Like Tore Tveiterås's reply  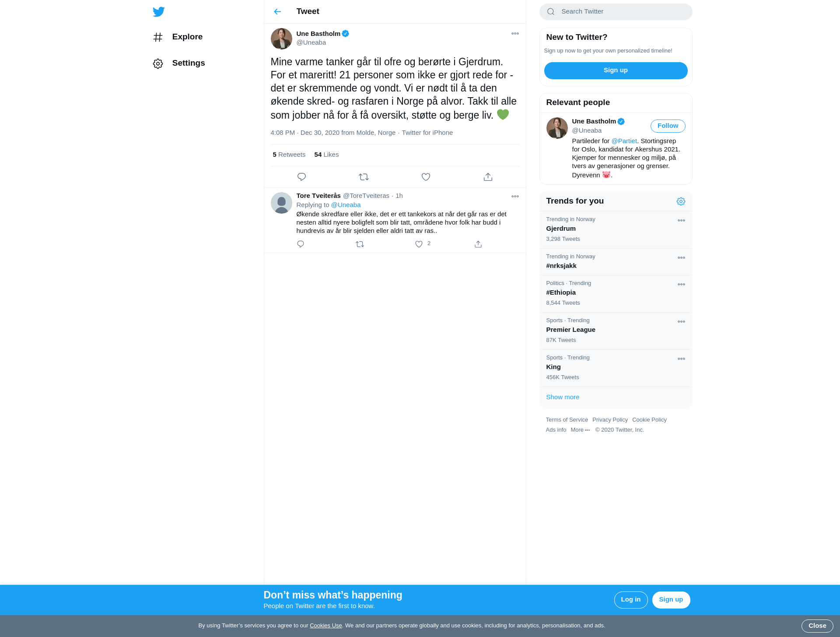click(x=419, y=244)
